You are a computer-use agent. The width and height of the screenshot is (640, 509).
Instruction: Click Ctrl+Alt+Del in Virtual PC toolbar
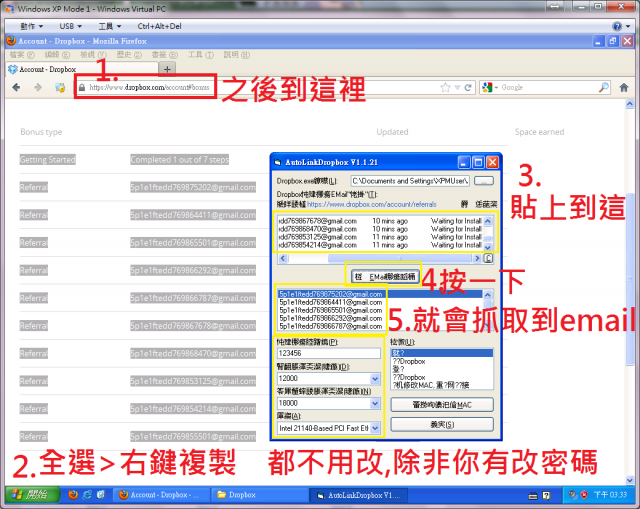[x=160, y=27]
